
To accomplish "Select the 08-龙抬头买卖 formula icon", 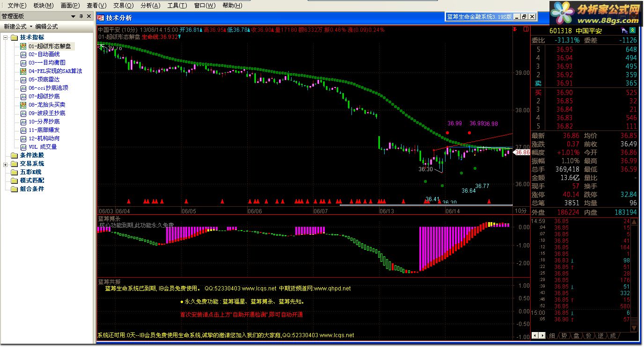I will click(23, 105).
